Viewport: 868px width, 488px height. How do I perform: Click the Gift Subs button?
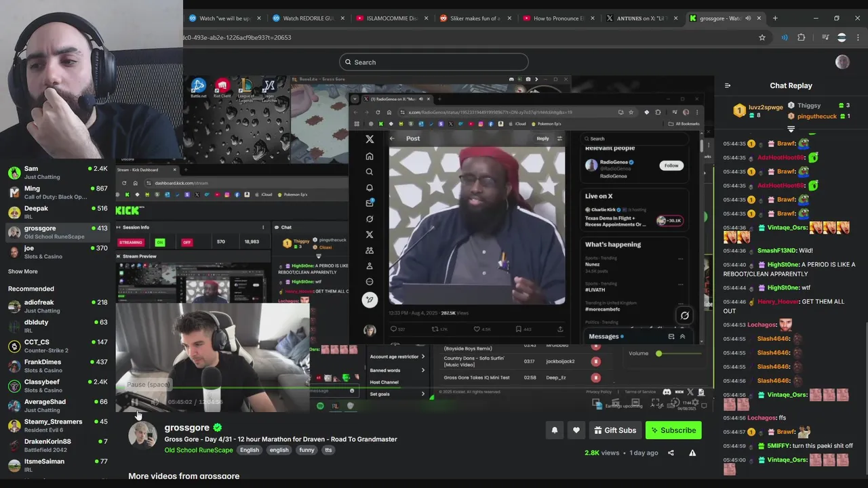click(615, 430)
